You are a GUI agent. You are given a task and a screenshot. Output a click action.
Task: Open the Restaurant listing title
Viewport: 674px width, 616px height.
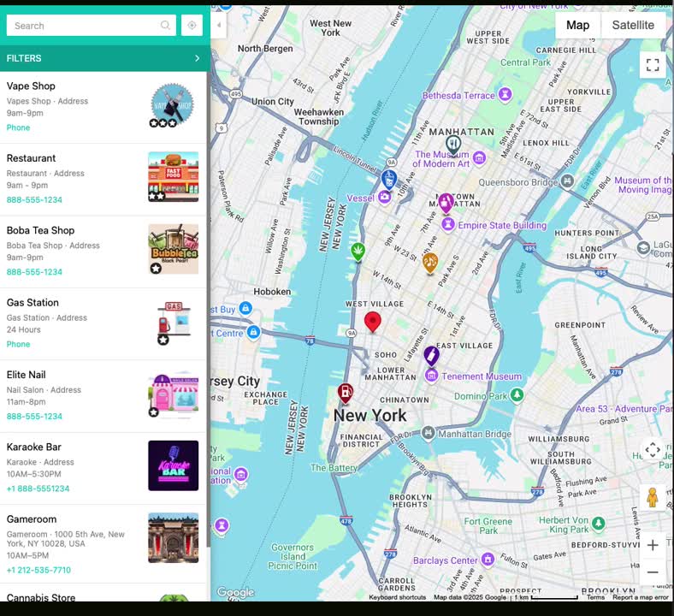coord(31,158)
